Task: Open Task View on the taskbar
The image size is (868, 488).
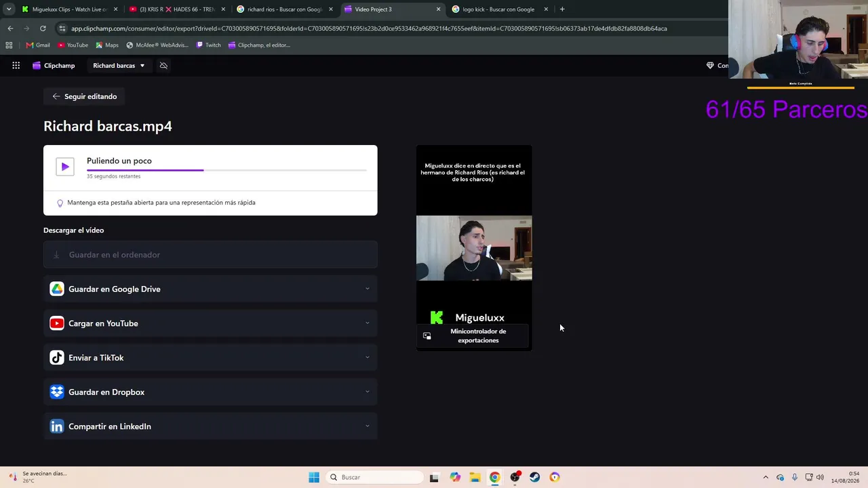Action: coord(434,477)
